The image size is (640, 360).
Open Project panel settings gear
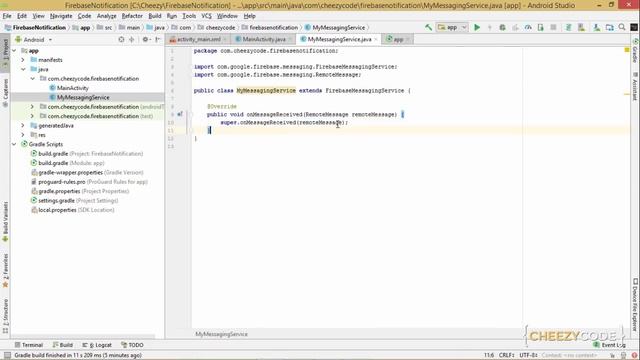(146, 40)
